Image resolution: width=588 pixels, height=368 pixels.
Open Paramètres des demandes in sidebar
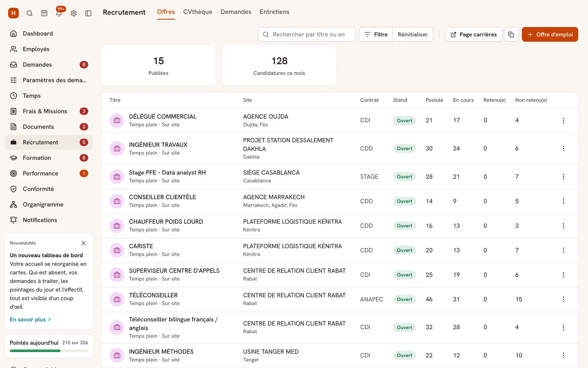point(49,80)
